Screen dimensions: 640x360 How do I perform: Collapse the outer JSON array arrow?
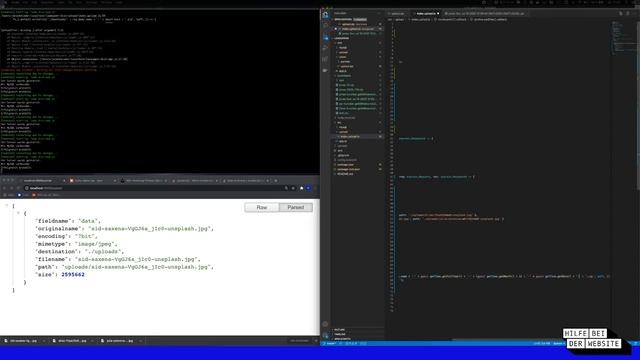(x=7, y=205)
